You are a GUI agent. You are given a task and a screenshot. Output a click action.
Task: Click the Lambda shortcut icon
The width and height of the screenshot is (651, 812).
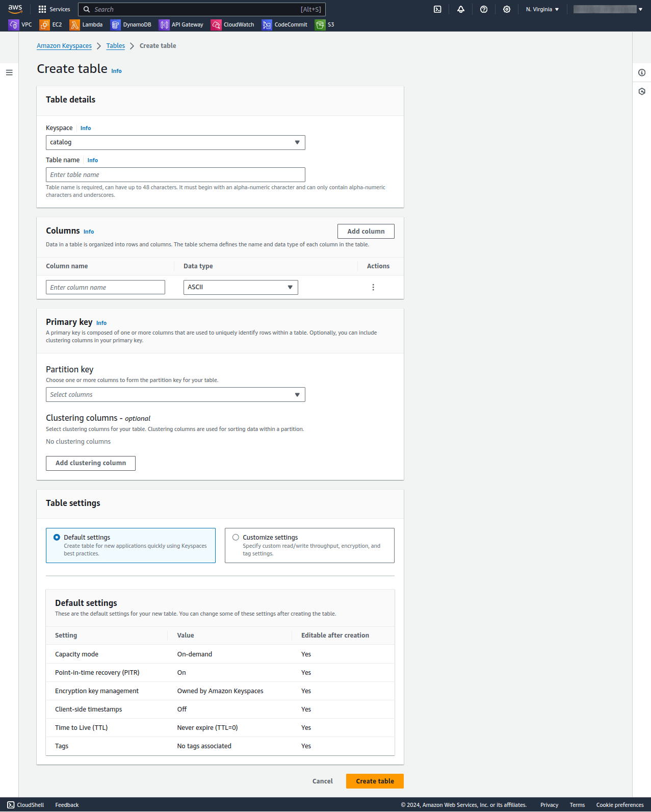[75, 24]
